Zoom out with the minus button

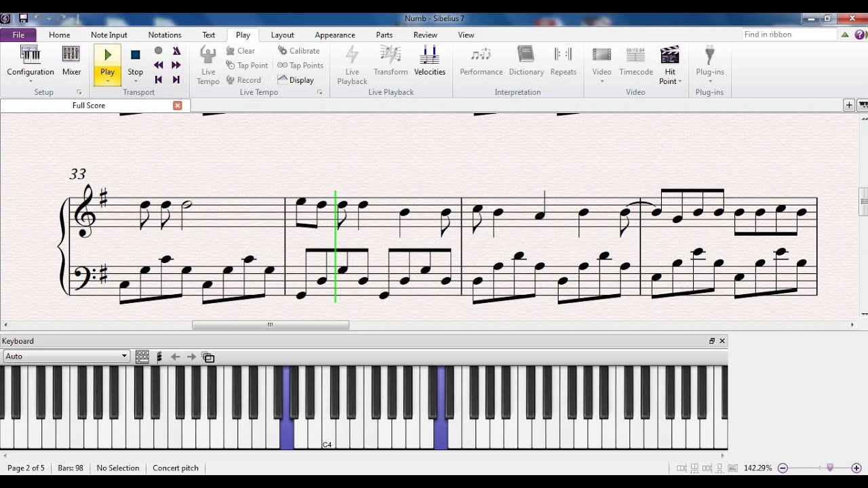[x=783, y=468]
